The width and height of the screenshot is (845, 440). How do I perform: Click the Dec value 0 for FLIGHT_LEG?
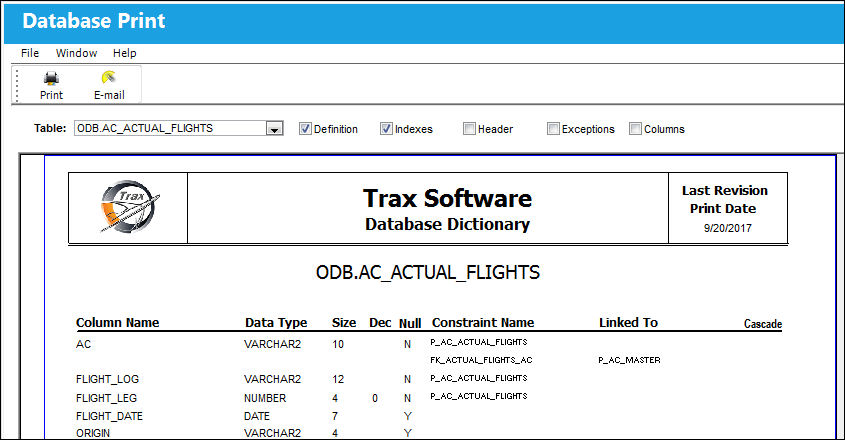point(375,398)
